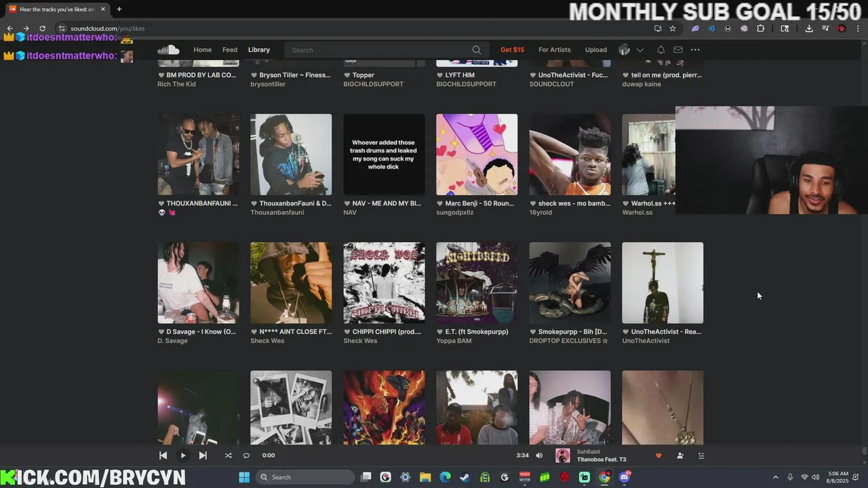The image size is (868, 488).
Task: Open the Chrome extensions puzzle icon
Action: click(760, 28)
